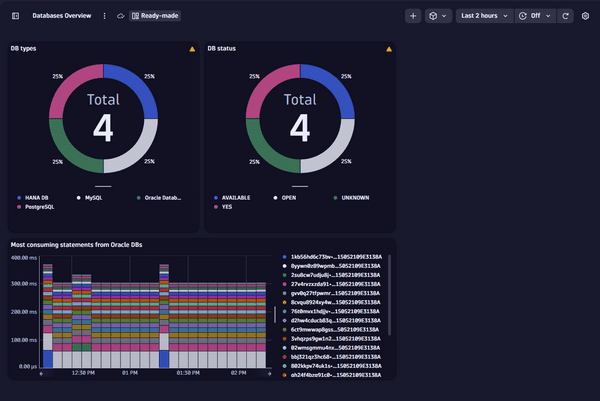Viewport: 600px width, 401px height.
Task: Select legend entry starting with 27v4rvzxzda91
Action: point(331,284)
